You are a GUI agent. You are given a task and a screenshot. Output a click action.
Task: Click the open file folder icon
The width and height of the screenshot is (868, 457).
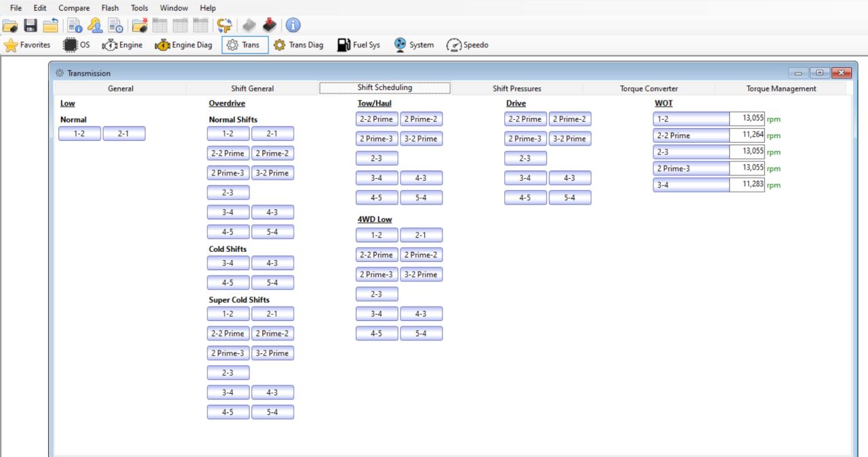[9, 26]
